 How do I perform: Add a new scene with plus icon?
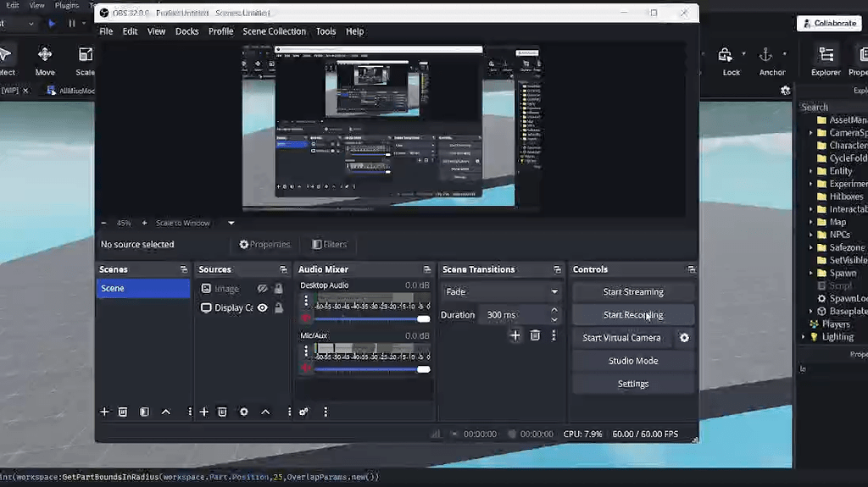[x=104, y=412]
